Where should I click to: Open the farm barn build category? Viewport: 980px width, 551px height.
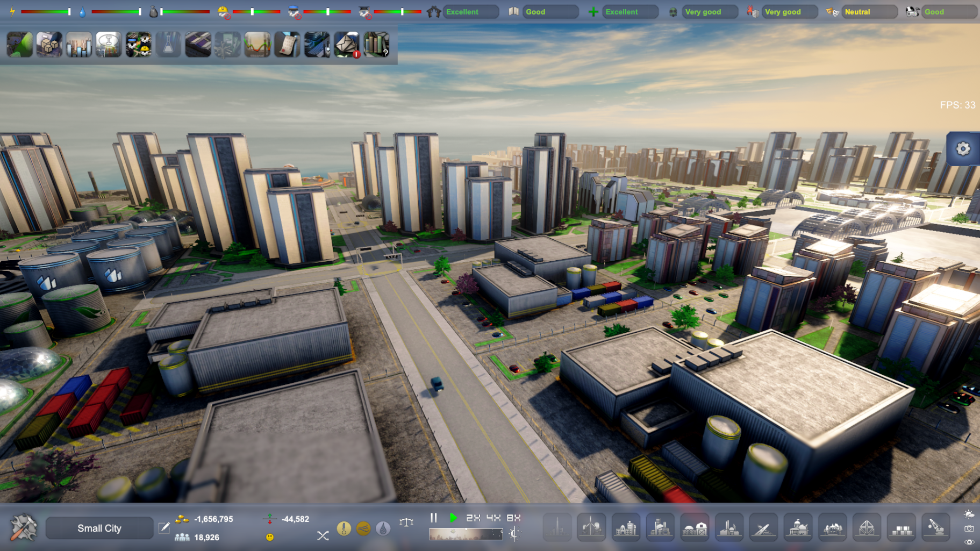tap(695, 527)
